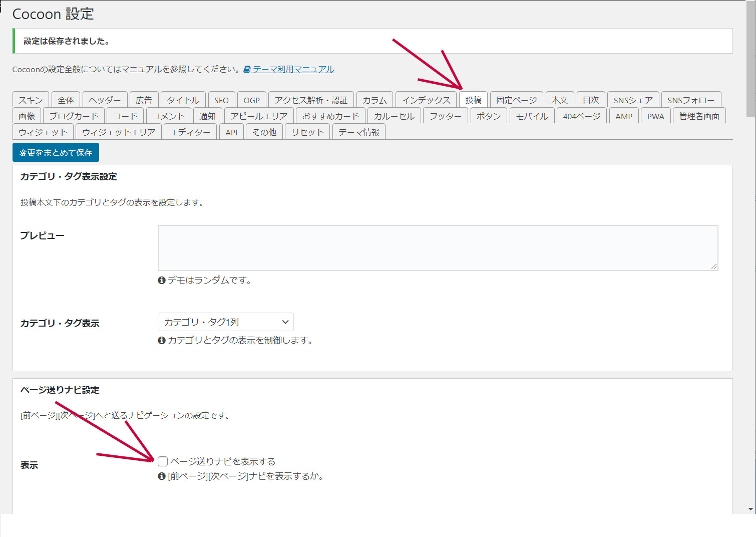Switch to the エディター tab
The height and width of the screenshot is (537, 756).
pos(190,132)
